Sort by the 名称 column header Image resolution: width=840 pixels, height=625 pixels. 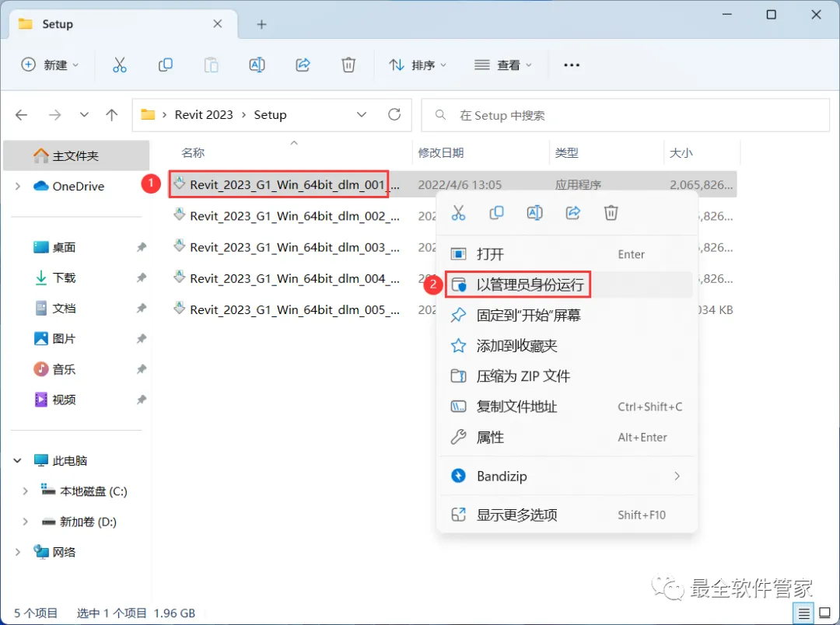point(193,152)
